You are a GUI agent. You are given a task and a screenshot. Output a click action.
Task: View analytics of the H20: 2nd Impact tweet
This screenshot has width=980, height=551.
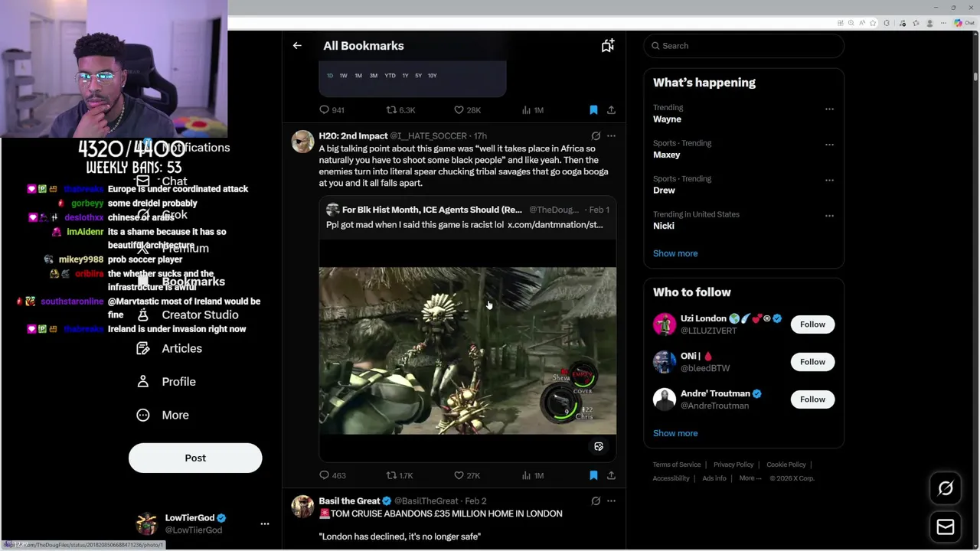532,475
